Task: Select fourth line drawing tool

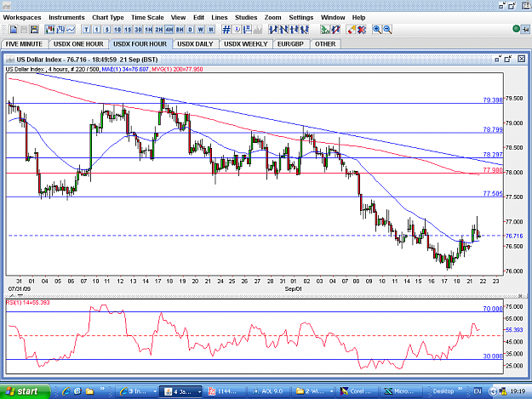Action: (x=305, y=30)
